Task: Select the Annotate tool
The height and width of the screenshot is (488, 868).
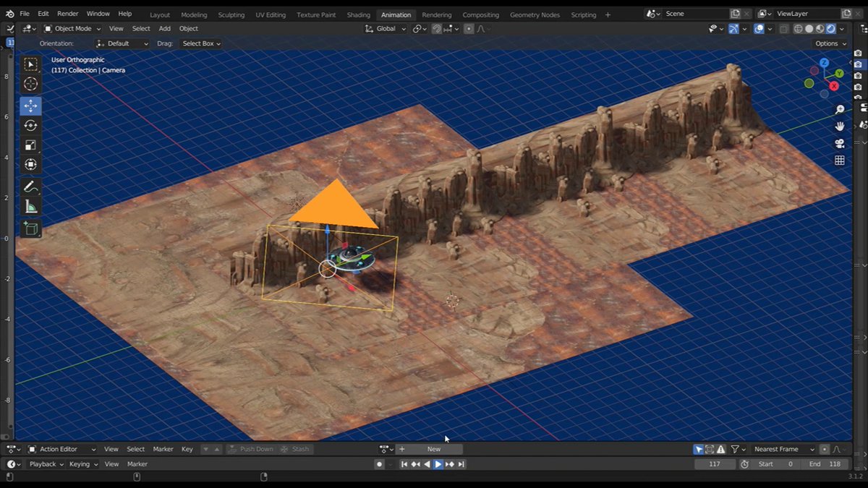Action: (x=31, y=186)
